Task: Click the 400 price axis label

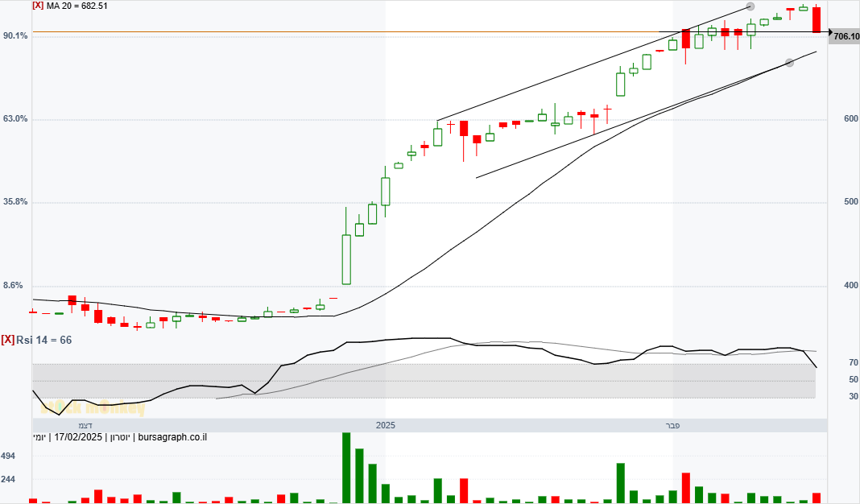Action: pyautogui.click(x=850, y=285)
